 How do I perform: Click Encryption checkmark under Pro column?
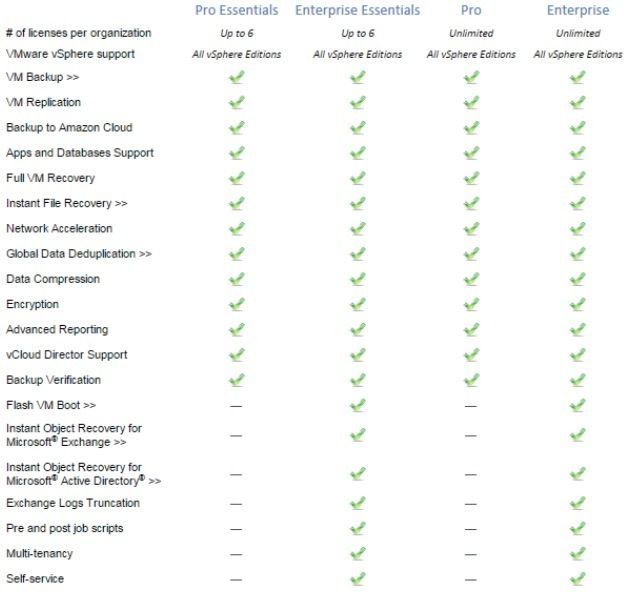(x=471, y=305)
